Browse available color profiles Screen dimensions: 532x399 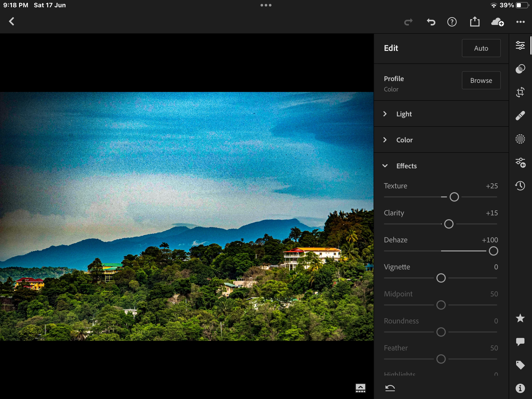pos(481,81)
